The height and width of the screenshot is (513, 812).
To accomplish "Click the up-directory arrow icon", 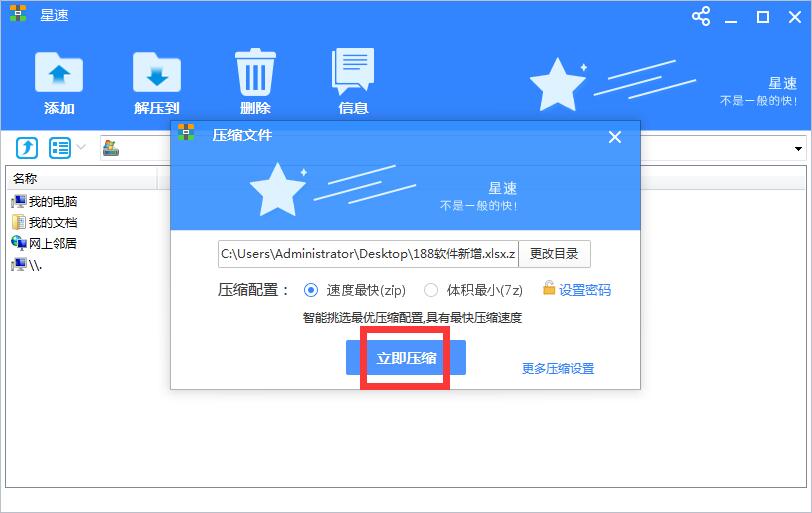I will tap(27, 148).
